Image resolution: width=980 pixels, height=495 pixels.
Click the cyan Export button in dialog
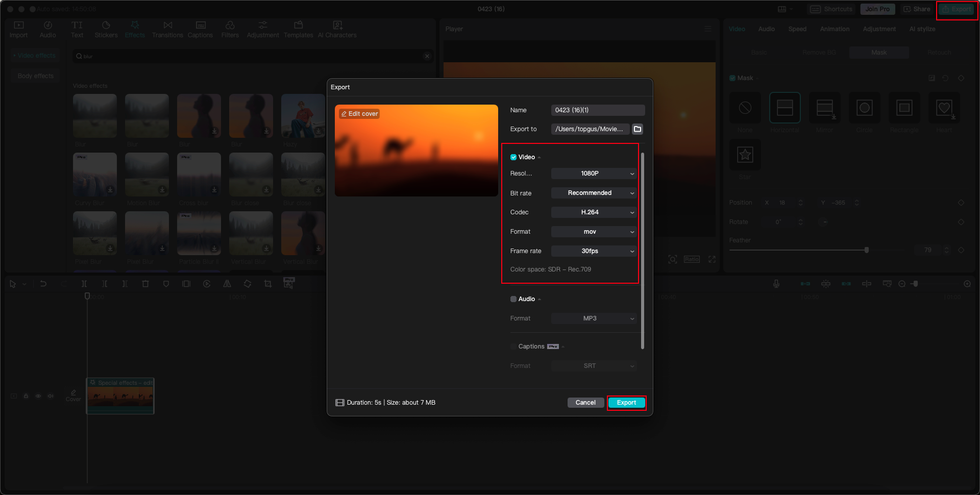tap(626, 403)
